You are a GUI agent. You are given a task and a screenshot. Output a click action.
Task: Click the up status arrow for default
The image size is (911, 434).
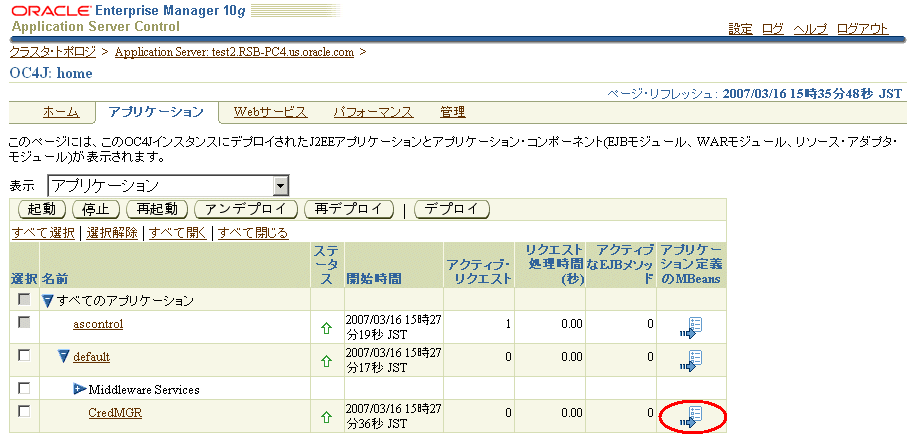[x=327, y=361]
